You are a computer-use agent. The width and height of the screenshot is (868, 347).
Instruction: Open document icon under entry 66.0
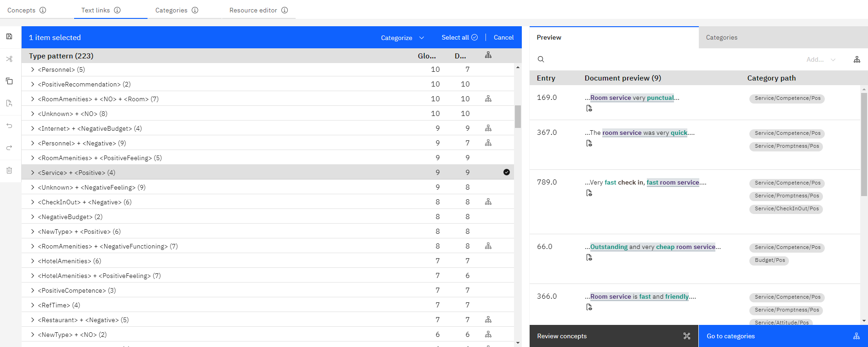589,258
